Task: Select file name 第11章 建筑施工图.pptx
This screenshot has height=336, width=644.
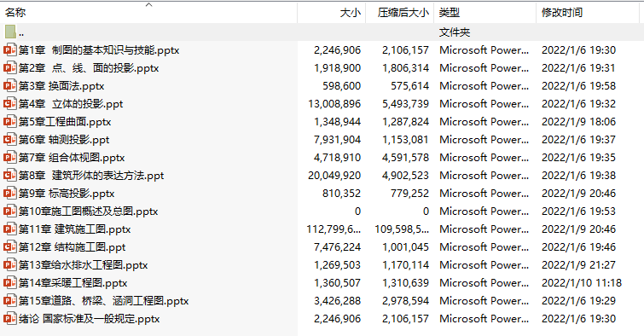Action: point(75,229)
